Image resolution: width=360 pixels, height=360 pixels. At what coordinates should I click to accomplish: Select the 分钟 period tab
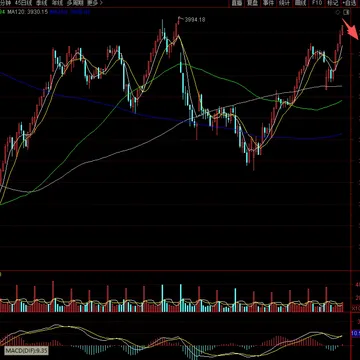click(6, 3)
